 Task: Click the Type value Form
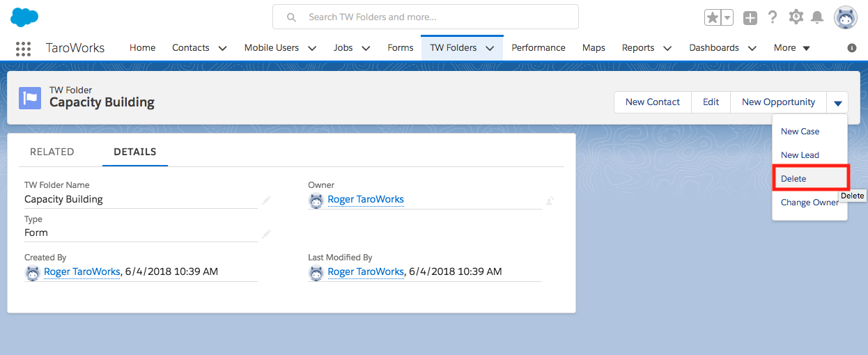pyautogui.click(x=36, y=232)
